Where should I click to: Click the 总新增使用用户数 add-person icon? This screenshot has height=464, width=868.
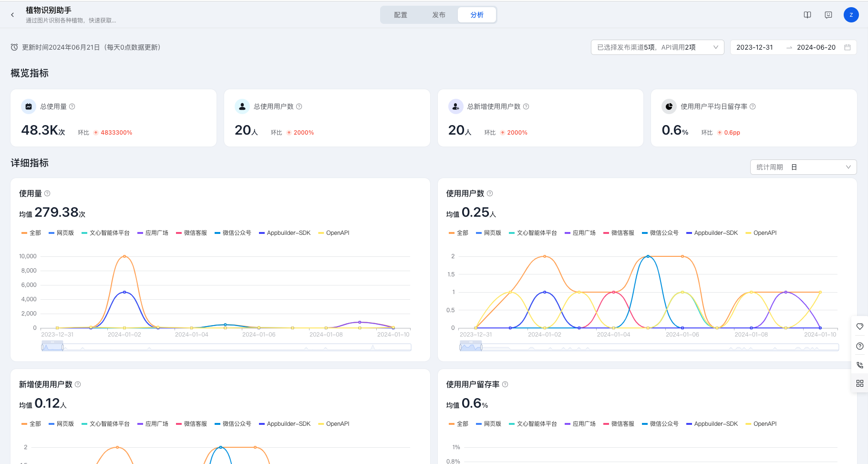(456, 106)
